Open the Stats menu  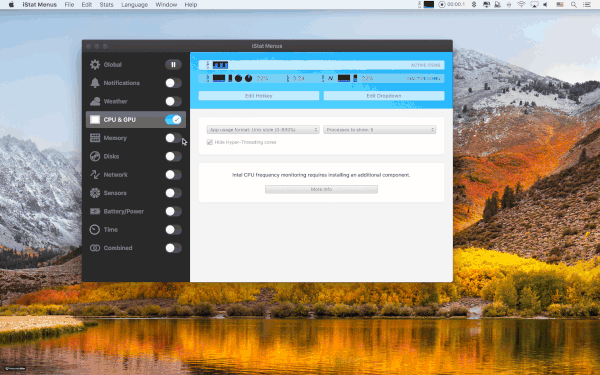[x=106, y=5]
